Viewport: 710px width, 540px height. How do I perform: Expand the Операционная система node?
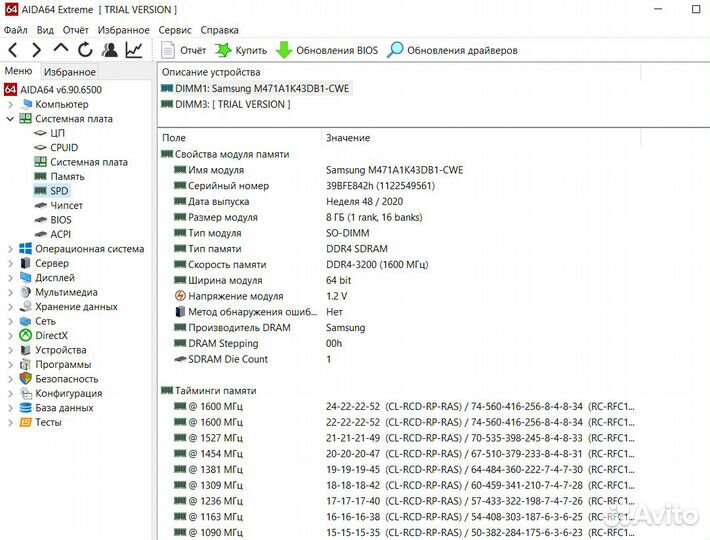(10, 249)
